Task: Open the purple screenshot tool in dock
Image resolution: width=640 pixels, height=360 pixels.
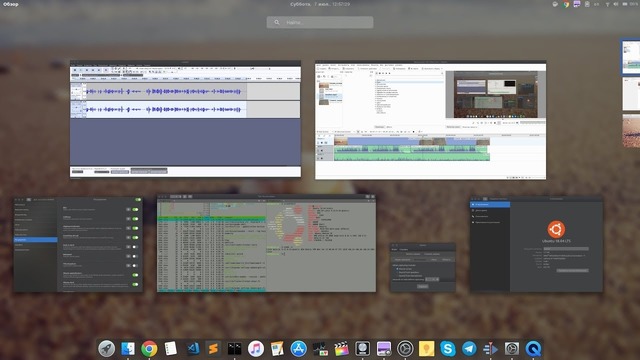Action: tap(384, 349)
